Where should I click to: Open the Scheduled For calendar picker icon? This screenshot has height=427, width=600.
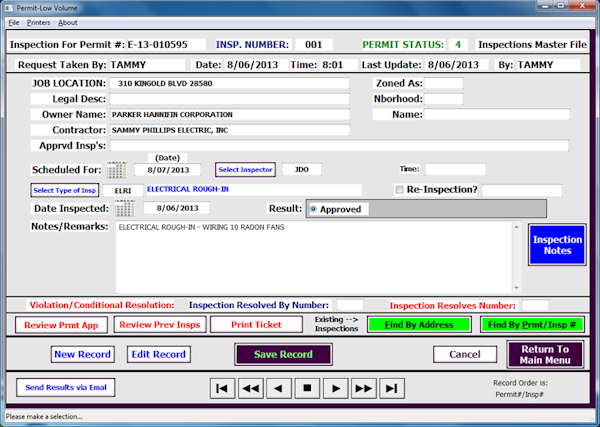117,170
